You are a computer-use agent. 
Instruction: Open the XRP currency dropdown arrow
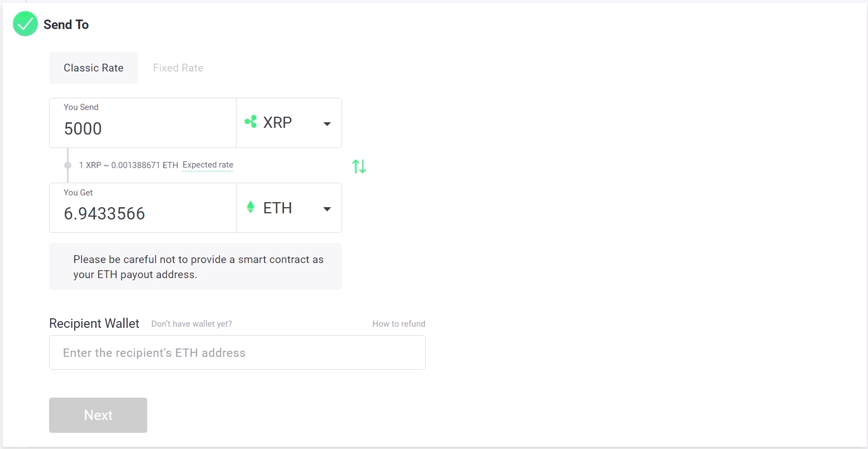pyautogui.click(x=327, y=123)
